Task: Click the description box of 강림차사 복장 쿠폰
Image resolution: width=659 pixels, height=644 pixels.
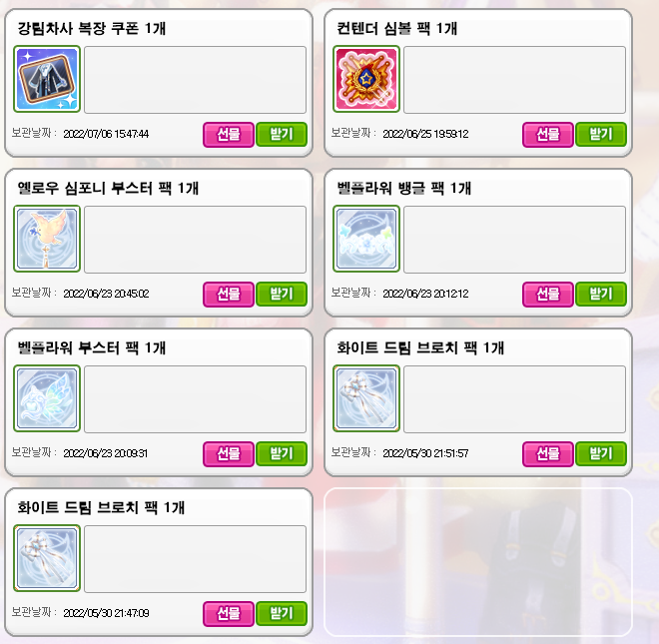Action: click(195, 80)
